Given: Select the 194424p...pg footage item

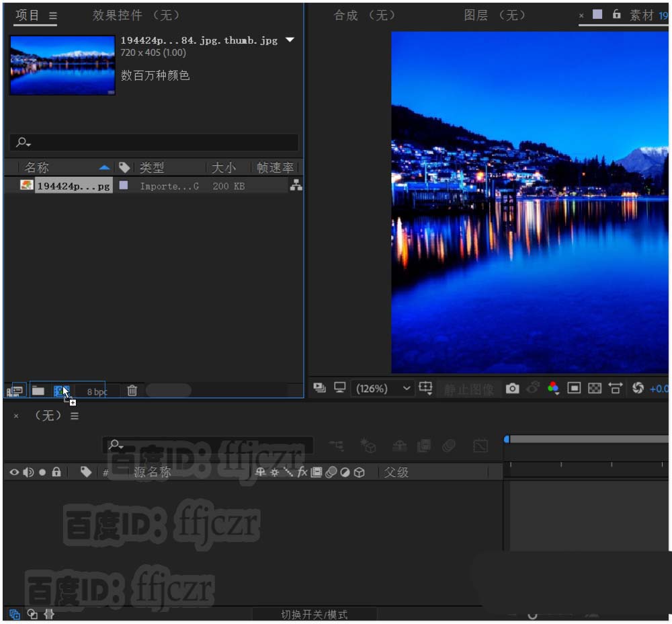Looking at the screenshot, I should pos(73,186).
